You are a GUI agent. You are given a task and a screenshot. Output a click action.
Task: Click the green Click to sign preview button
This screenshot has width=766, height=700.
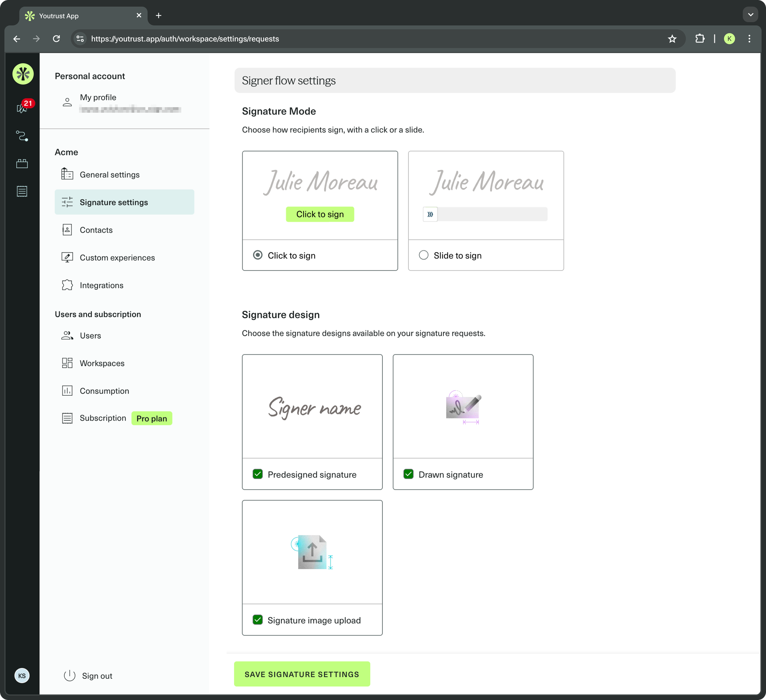(320, 214)
